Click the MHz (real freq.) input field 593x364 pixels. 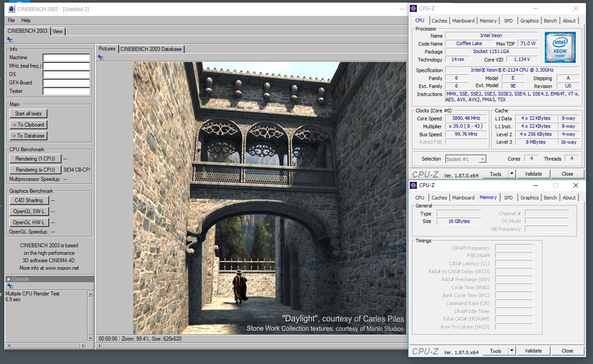click(66, 66)
